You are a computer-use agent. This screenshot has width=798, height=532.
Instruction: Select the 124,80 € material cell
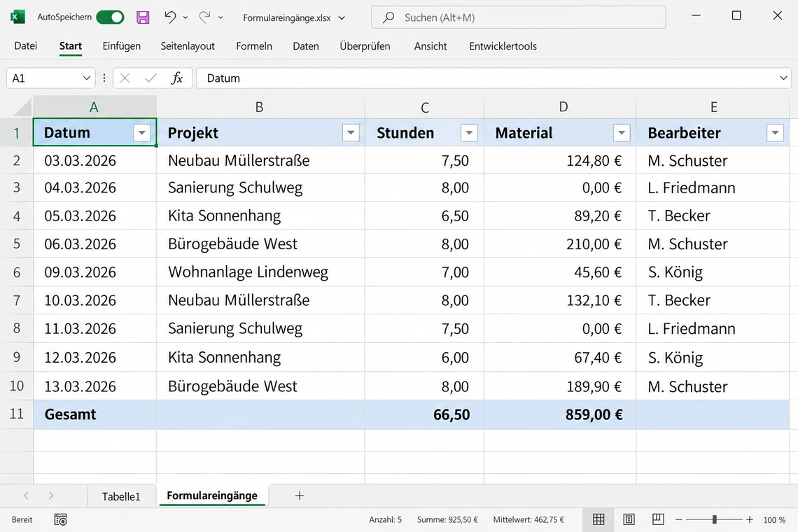[560, 160]
